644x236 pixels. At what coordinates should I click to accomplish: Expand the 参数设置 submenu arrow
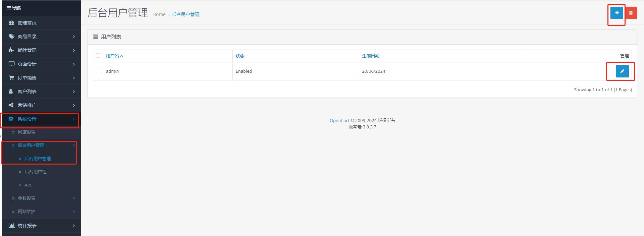(x=74, y=198)
